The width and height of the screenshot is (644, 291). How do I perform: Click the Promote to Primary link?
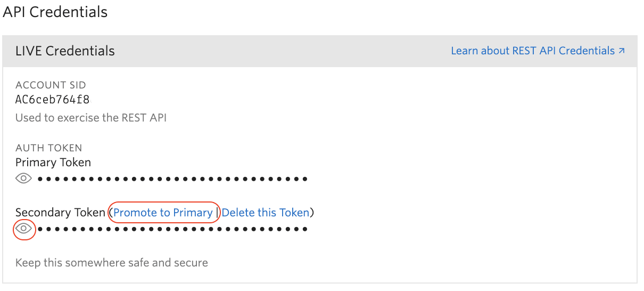163,213
